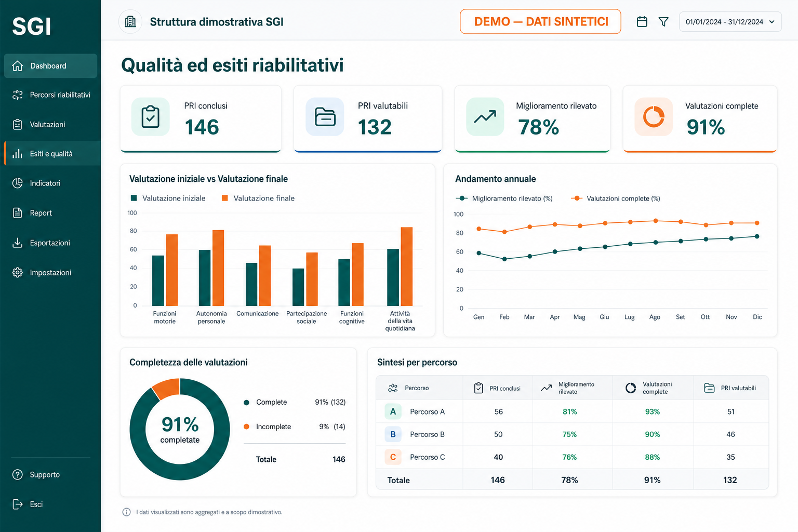
Task: Click the filter funnel icon
Action: coord(663,22)
